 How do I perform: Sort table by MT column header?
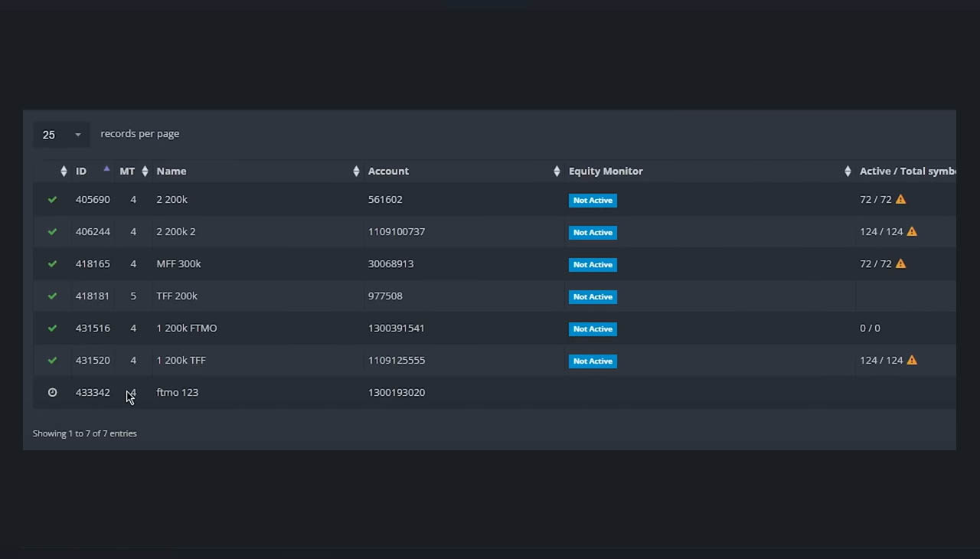(127, 171)
